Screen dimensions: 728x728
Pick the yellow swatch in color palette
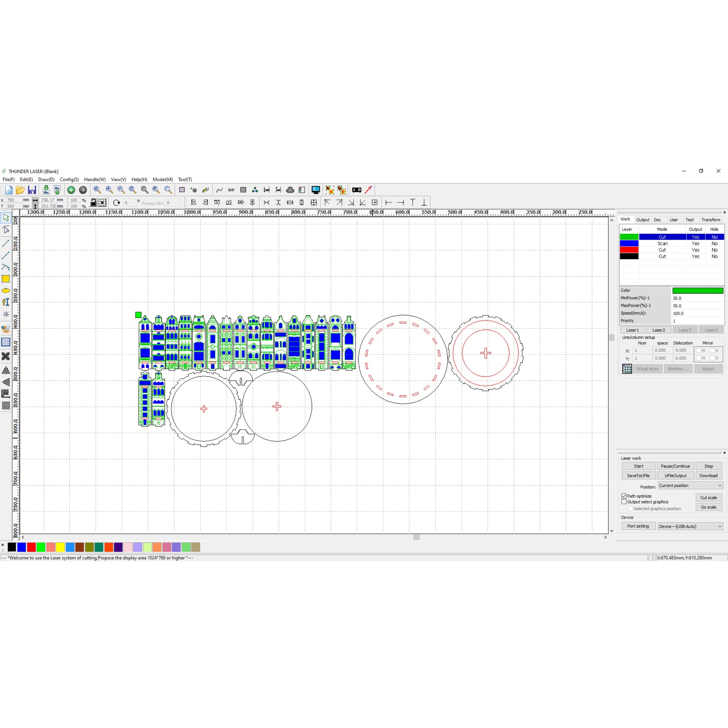pyautogui.click(x=60, y=547)
